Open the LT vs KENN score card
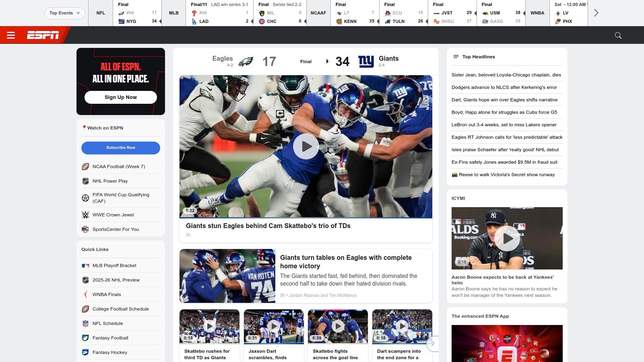This screenshot has height=362, width=644. pos(355,13)
